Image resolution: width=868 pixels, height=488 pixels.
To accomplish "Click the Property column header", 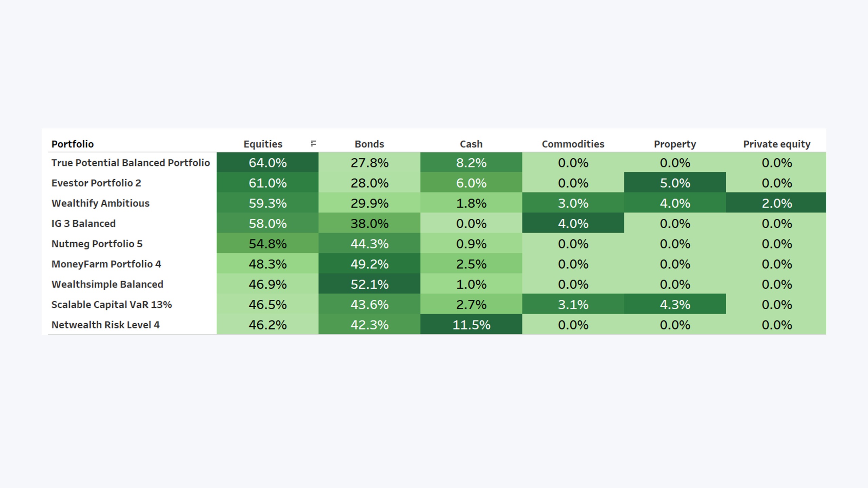I will 675,144.
